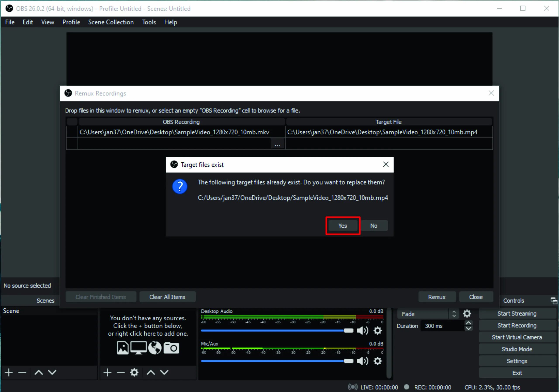Viewport: 559px width, 392px height.
Task: Mute the Desktop Audio speaker icon
Action: [x=362, y=330]
